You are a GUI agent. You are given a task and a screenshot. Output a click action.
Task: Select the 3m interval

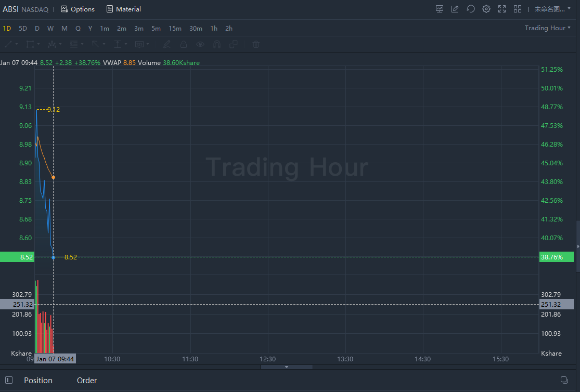click(x=139, y=29)
